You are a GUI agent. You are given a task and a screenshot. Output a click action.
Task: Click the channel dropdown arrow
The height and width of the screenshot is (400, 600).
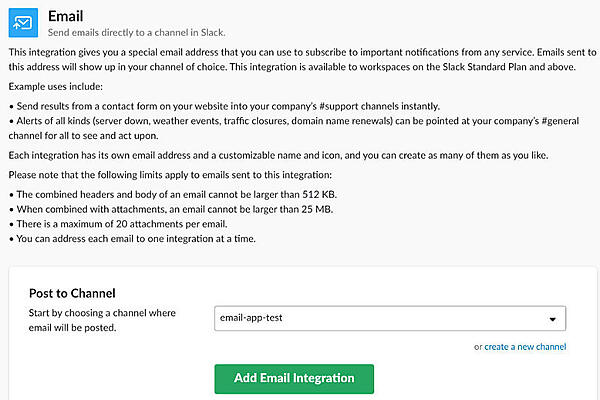[553, 320]
